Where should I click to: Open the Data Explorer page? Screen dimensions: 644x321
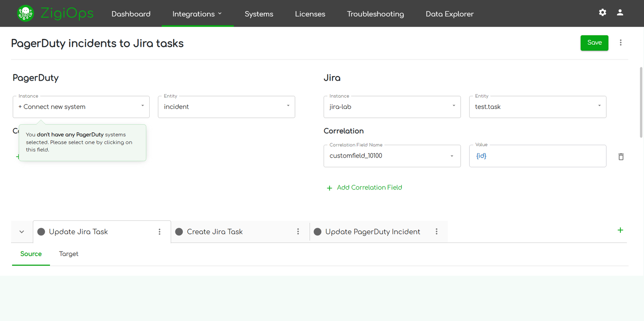pos(449,14)
